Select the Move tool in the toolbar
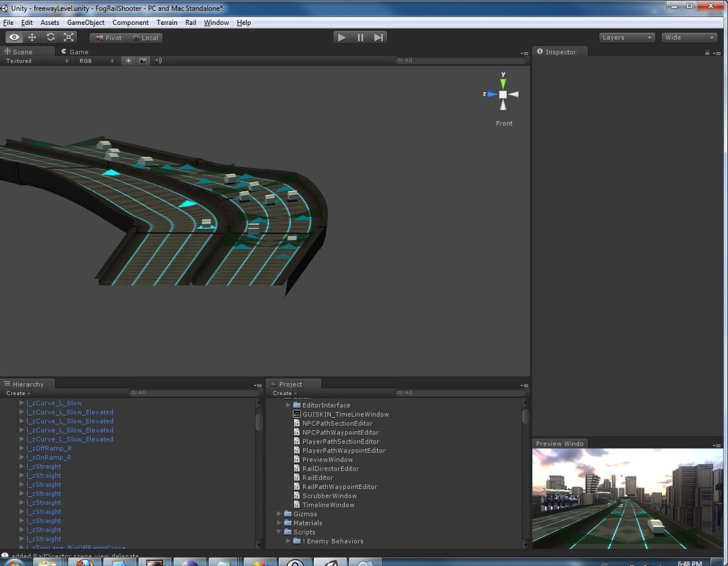This screenshot has height=566, width=728. (x=31, y=36)
